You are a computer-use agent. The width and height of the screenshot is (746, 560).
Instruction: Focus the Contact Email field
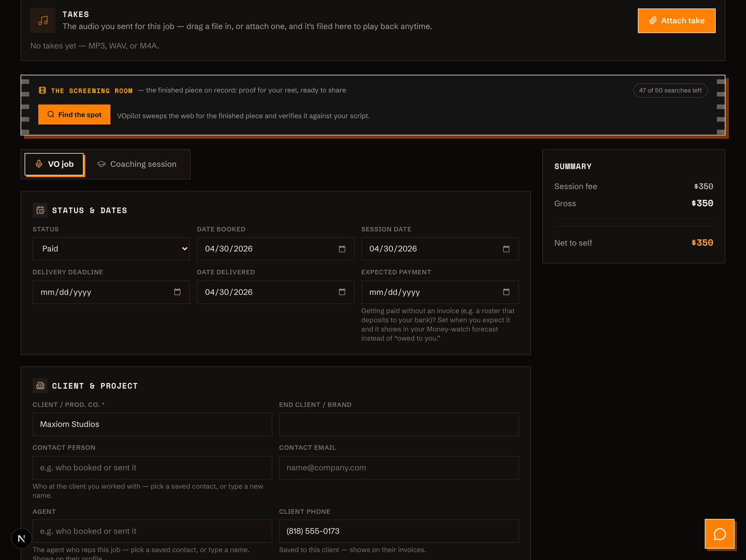coord(399,468)
